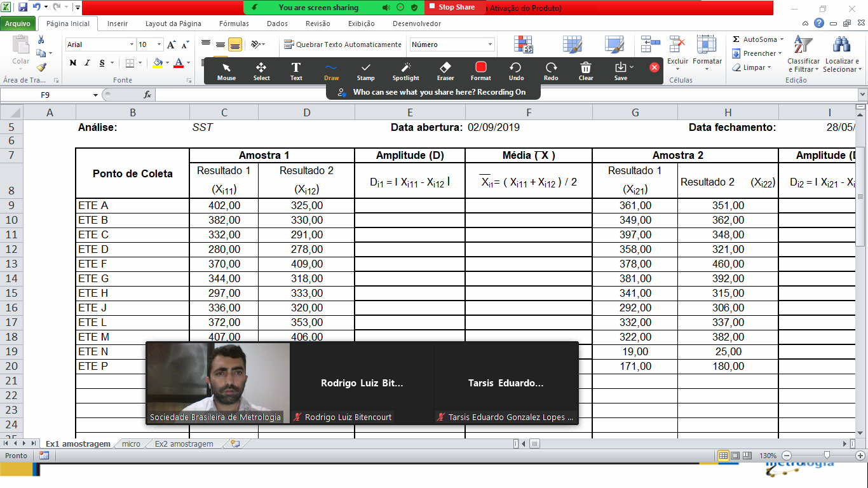
Task: Select the Eraser annotation tool
Action: coord(445,71)
